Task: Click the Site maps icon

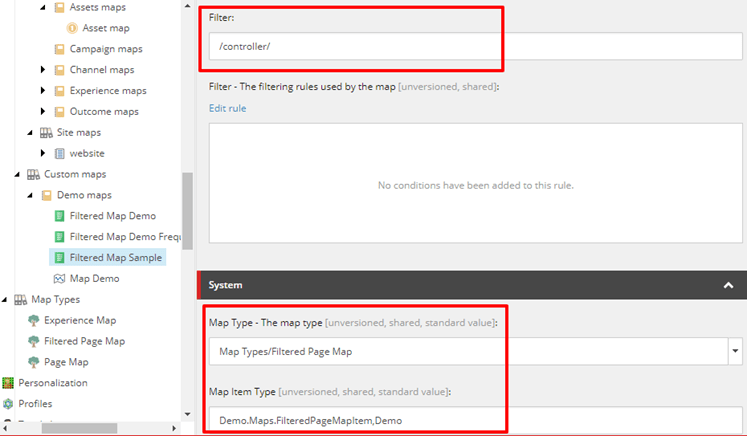Action: [x=46, y=132]
